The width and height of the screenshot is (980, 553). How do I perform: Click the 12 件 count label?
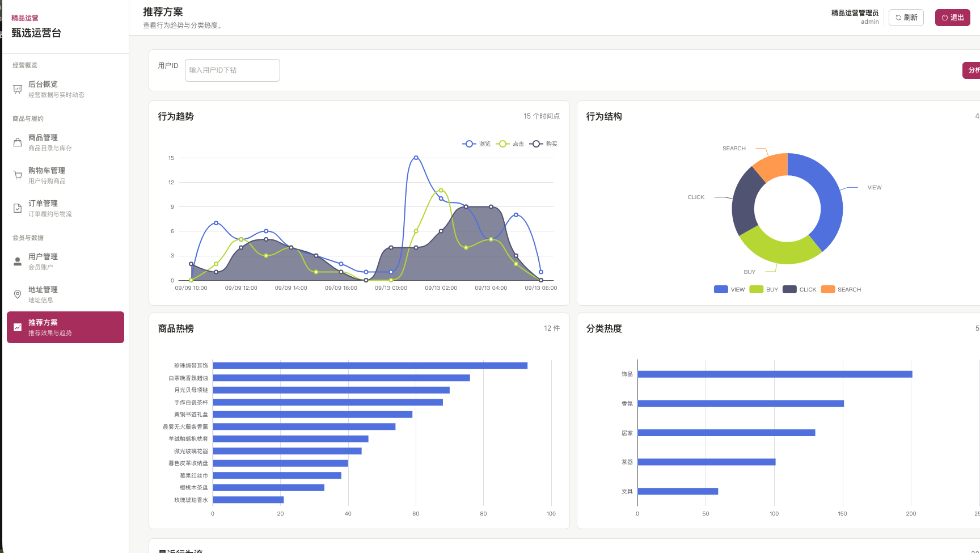pos(552,328)
